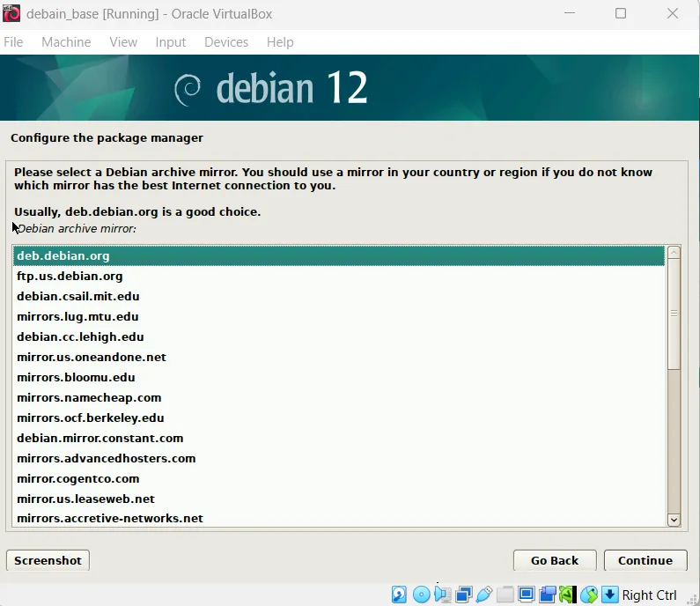Select the mirrors.accretive-networks.net mirror
The height and width of the screenshot is (606, 700).
[x=338, y=518]
